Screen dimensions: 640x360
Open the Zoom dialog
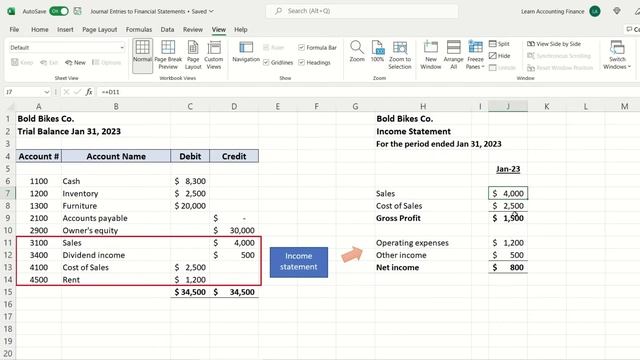point(357,52)
